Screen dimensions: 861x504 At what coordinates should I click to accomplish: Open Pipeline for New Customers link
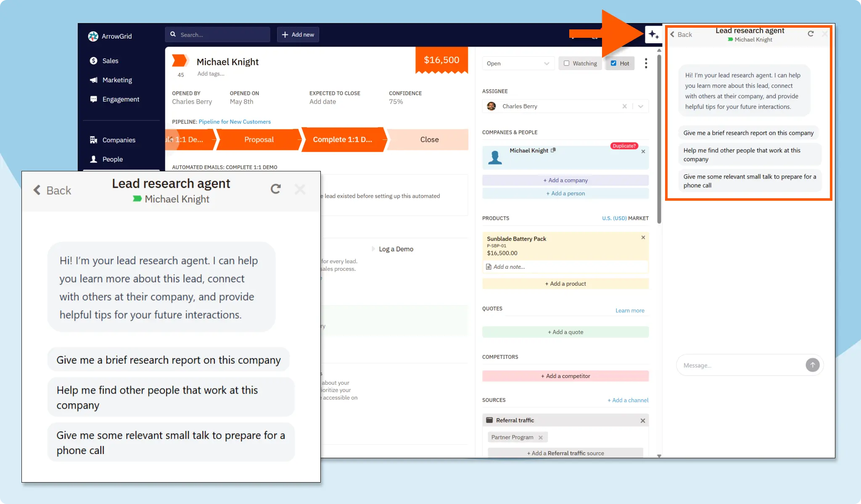click(x=235, y=122)
